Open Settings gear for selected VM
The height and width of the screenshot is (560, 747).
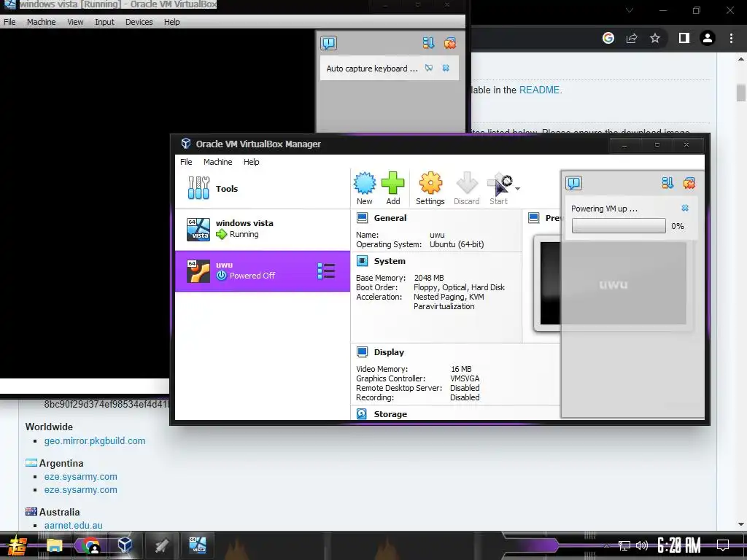tap(430, 189)
